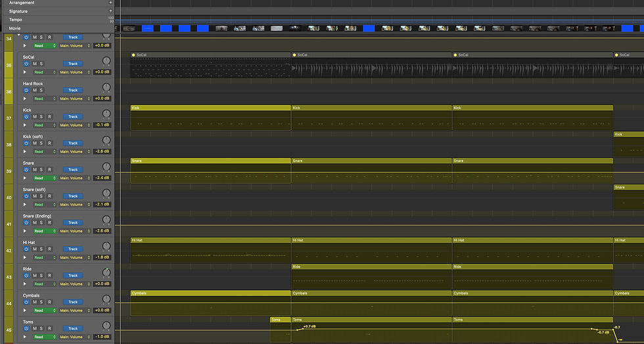Expand automation subtrack triangle on Hi Hat track

(x=25, y=257)
